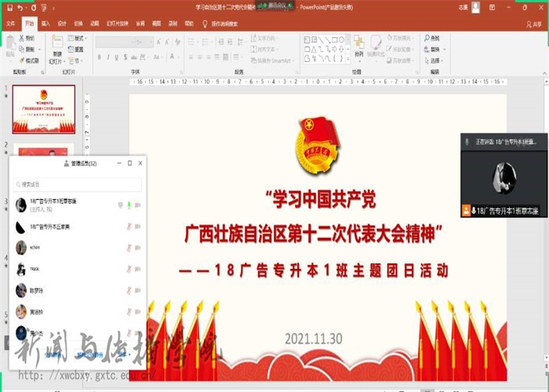
Task: Activate the Format Painter brush
Action: [29, 60]
